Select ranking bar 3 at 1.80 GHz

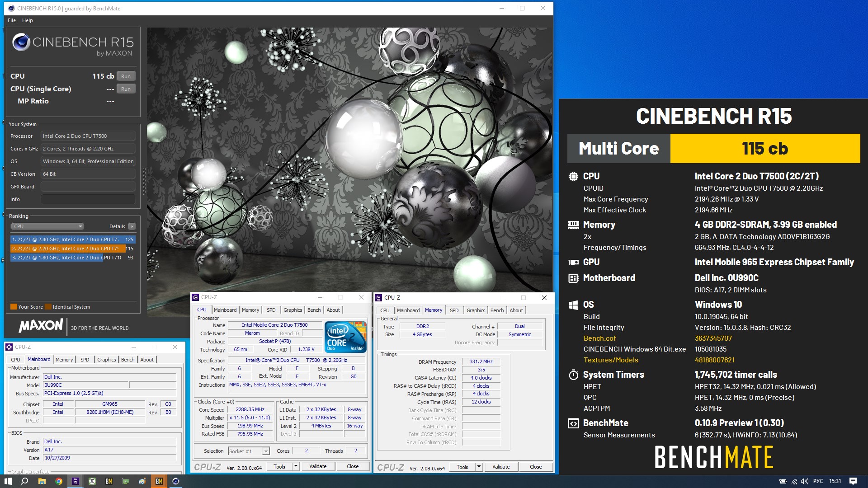(x=73, y=258)
